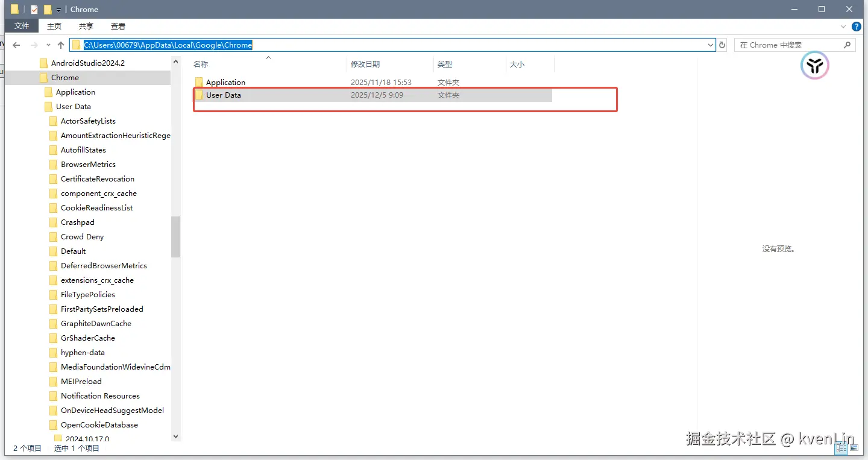Select AndroidStudio2024.2 in the navigation tree
Image resolution: width=868 pixels, height=460 pixels.
point(88,63)
